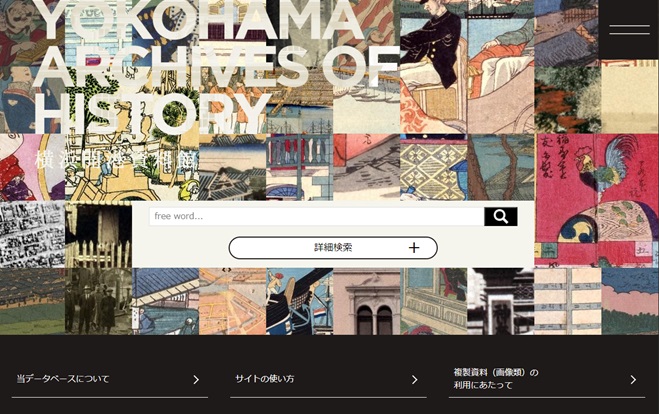Select the white picket fence photo tile
Image resolution: width=659 pixels, height=414 pixels.
(x=99, y=234)
